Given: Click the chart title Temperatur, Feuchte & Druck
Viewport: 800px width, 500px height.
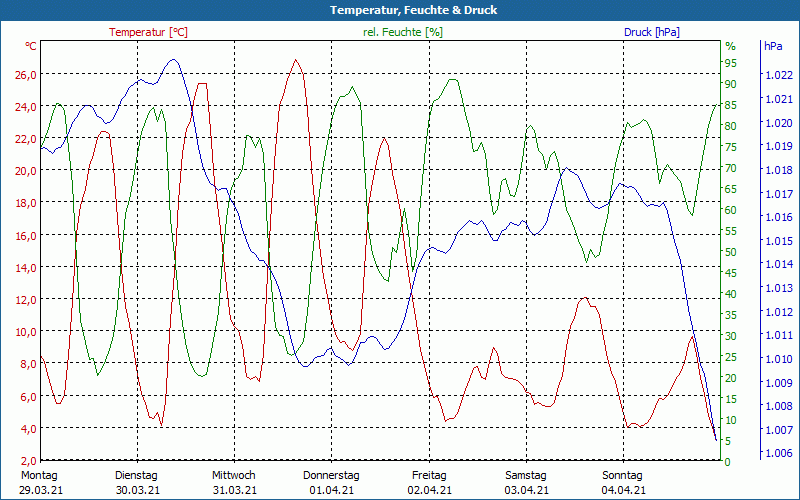Looking at the screenshot, I should (x=400, y=10).
